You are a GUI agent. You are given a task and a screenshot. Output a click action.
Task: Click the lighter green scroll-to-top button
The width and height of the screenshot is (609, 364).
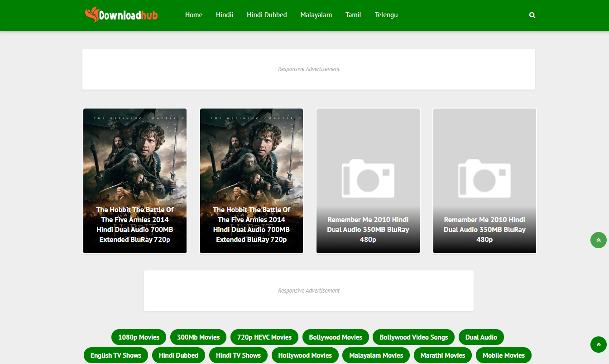click(x=599, y=240)
